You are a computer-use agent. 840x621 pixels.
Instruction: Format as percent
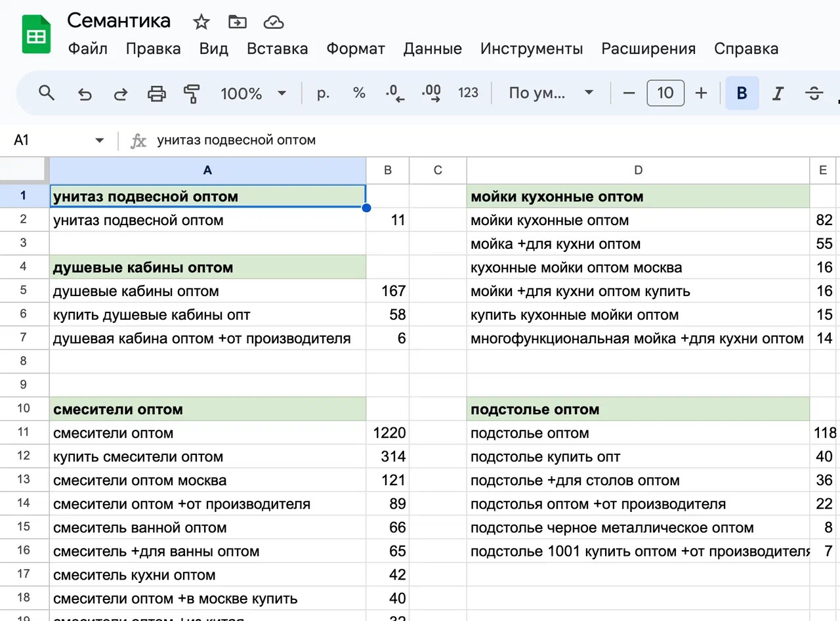(x=359, y=93)
